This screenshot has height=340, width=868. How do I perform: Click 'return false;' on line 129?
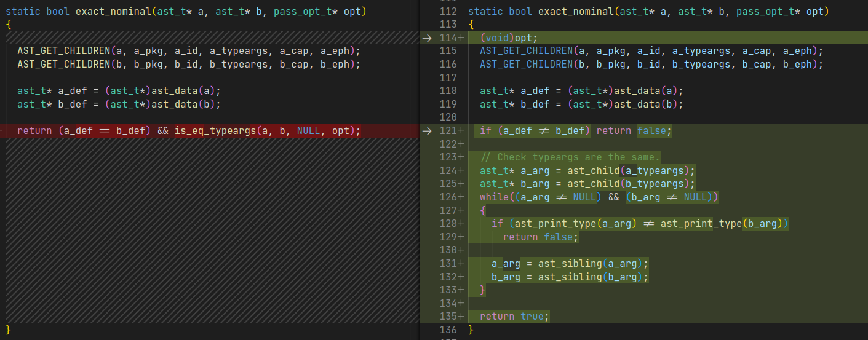pyautogui.click(x=541, y=237)
